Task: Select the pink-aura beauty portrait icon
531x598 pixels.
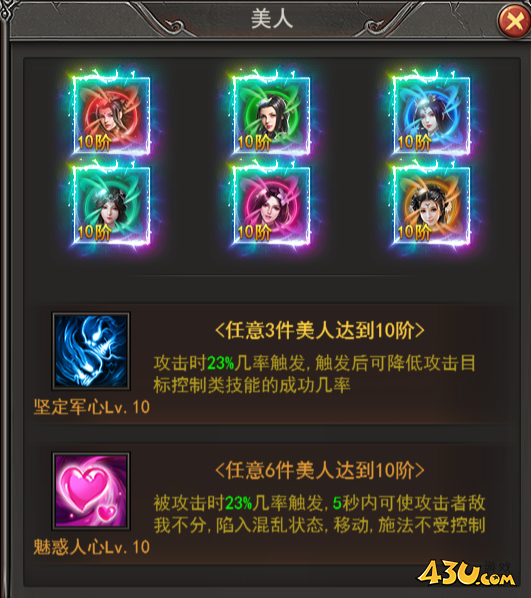Action: (271, 205)
